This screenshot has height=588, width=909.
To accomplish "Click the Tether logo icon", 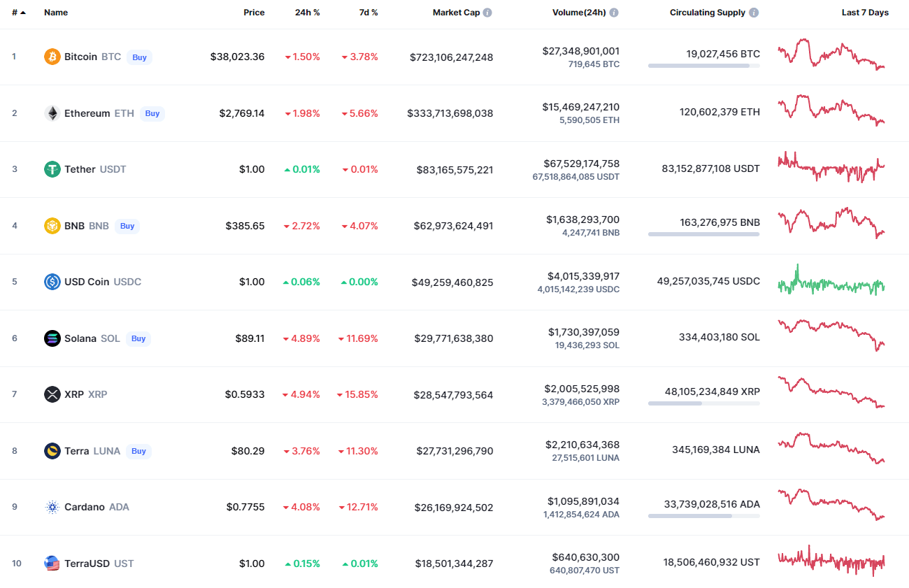I will pos(52,169).
